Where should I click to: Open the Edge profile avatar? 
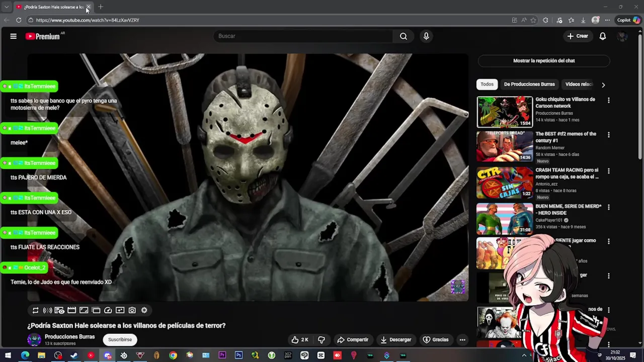pyautogui.click(x=596, y=20)
